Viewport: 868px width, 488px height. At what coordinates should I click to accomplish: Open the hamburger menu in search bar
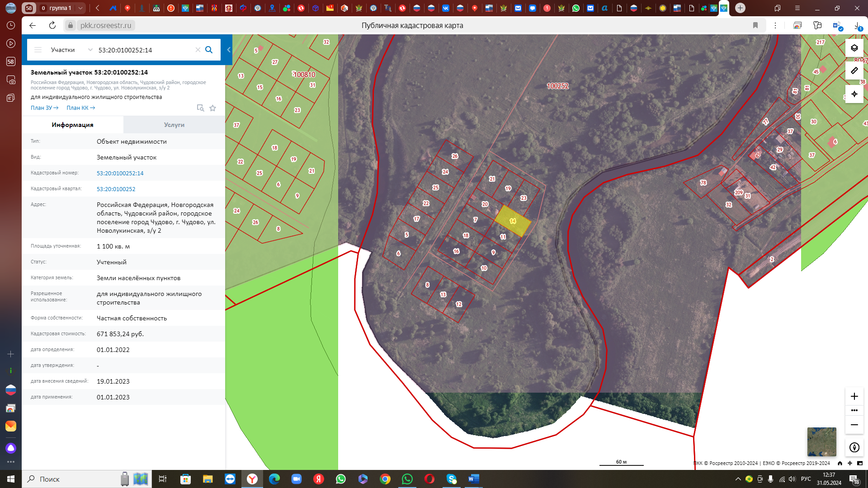(x=38, y=50)
